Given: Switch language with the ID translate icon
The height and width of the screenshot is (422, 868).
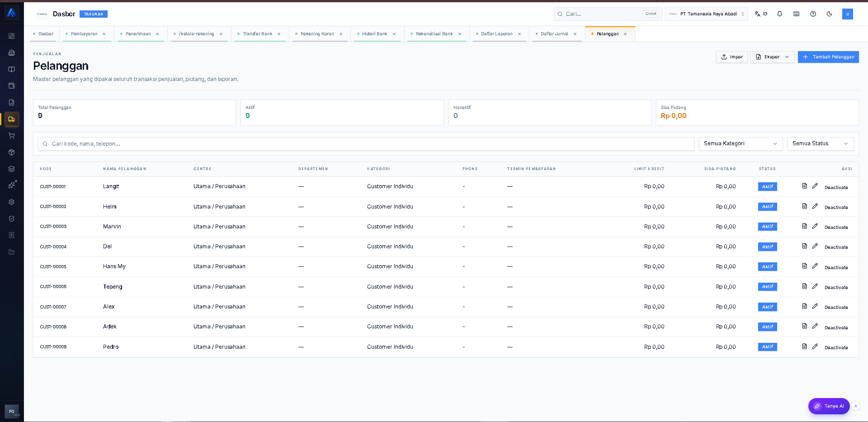Looking at the screenshot, I should tap(761, 14).
